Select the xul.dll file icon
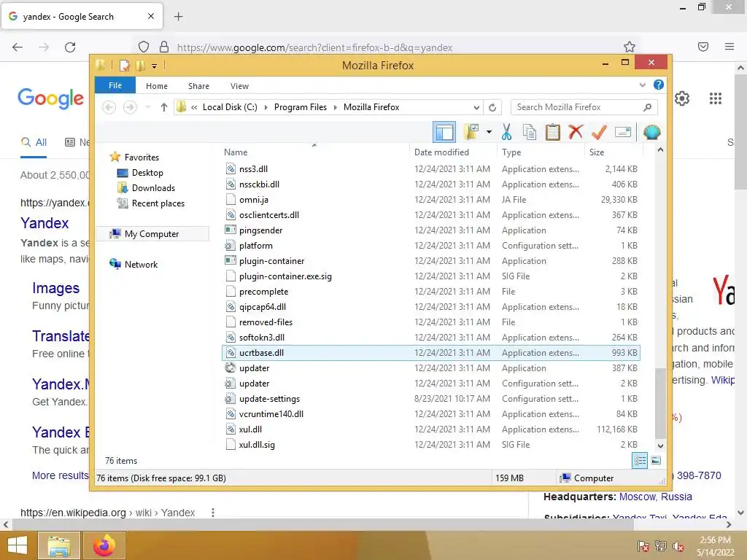This screenshot has height=560, width=747. pyautogui.click(x=231, y=429)
